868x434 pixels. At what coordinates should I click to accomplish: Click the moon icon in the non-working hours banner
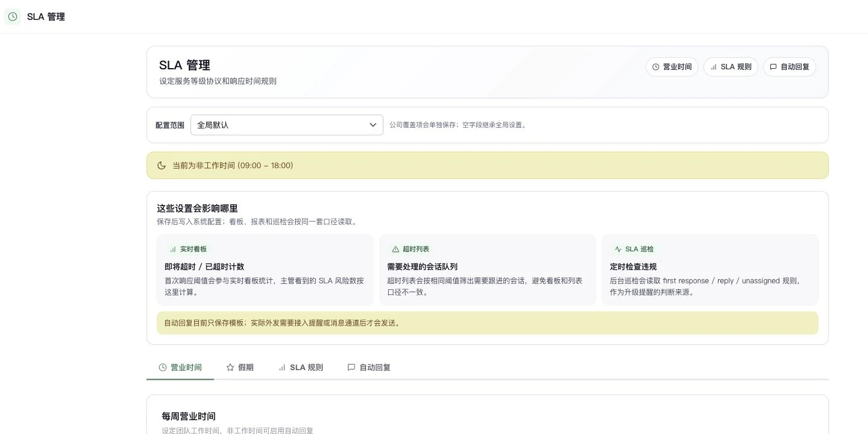(x=162, y=165)
